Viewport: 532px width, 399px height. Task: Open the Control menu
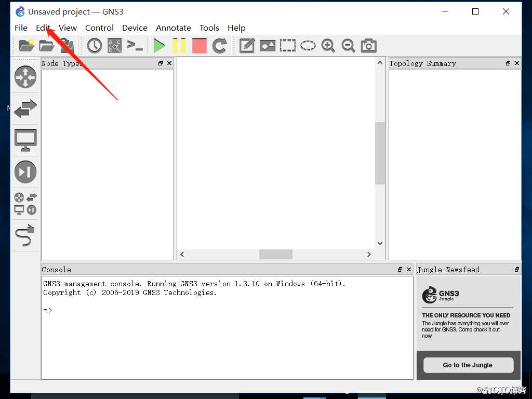point(99,28)
